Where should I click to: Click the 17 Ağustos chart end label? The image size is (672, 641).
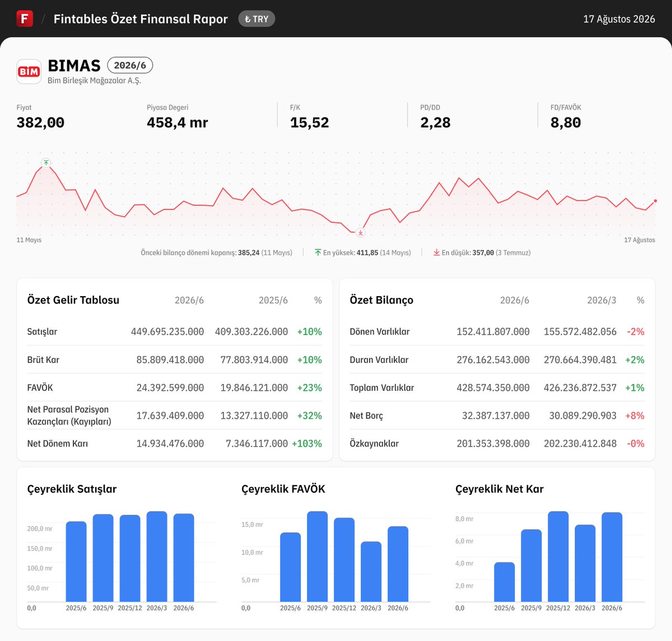tap(640, 240)
